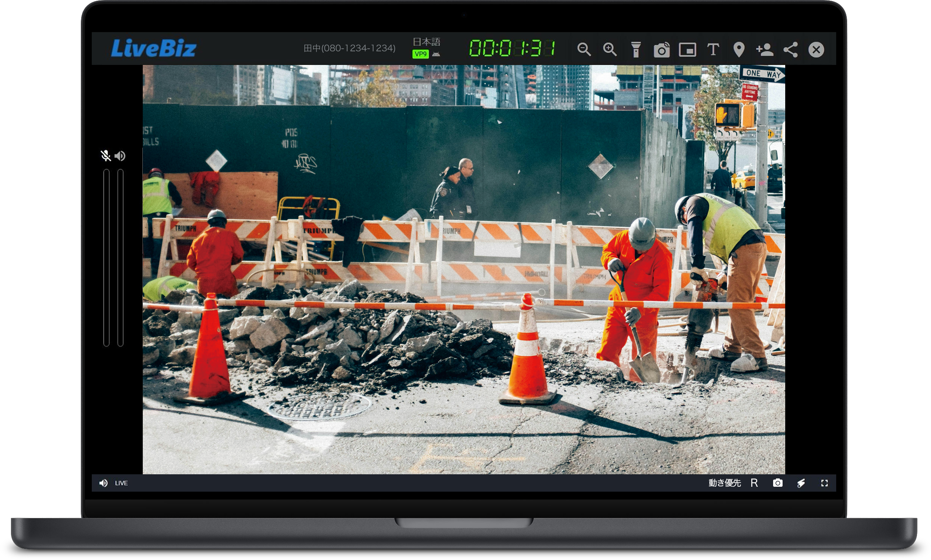
Task: Click the R button in the bottom bar
Action: tap(754, 483)
